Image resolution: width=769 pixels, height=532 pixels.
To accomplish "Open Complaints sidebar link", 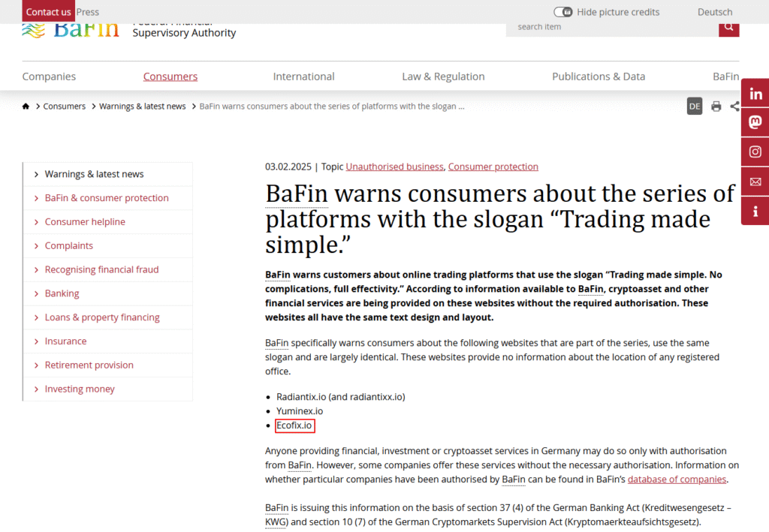I will click(x=68, y=246).
